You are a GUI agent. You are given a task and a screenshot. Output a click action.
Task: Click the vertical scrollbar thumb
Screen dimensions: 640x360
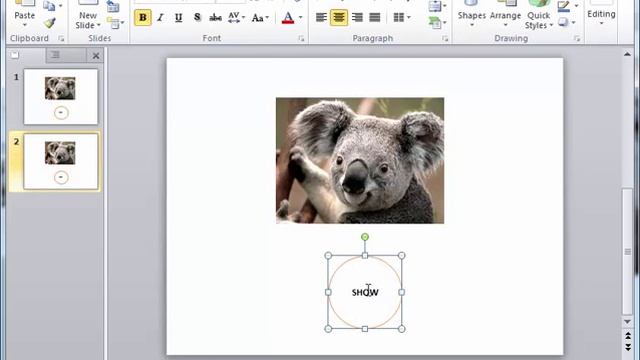point(628,252)
